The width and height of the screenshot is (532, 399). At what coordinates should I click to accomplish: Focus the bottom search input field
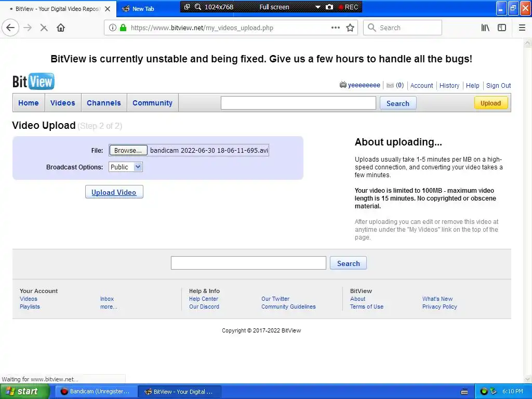[248, 263]
